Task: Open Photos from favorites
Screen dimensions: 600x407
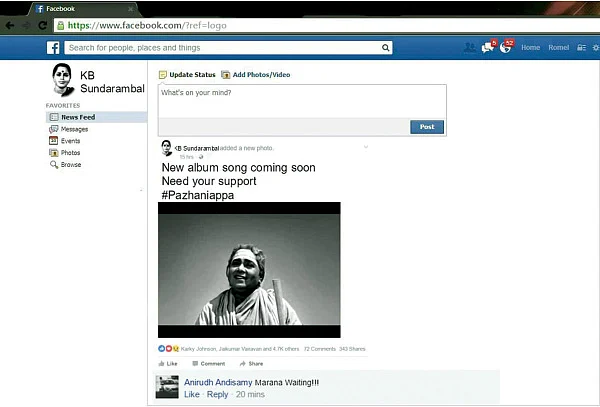Action: pyautogui.click(x=70, y=153)
